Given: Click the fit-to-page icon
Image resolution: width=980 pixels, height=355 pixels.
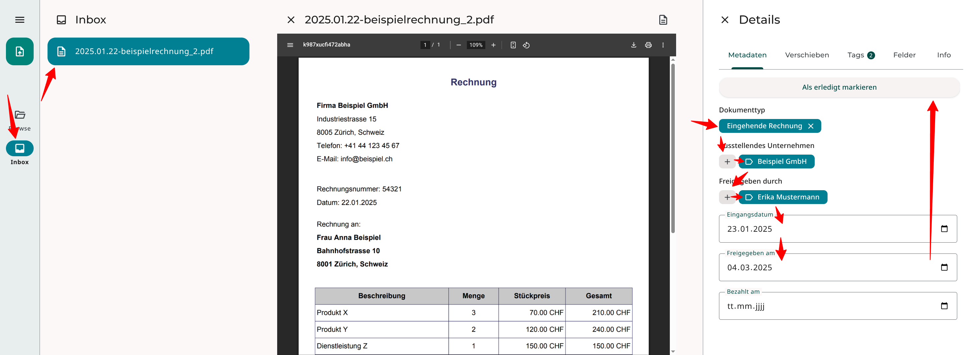Looking at the screenshot, I should click(513, 45).
